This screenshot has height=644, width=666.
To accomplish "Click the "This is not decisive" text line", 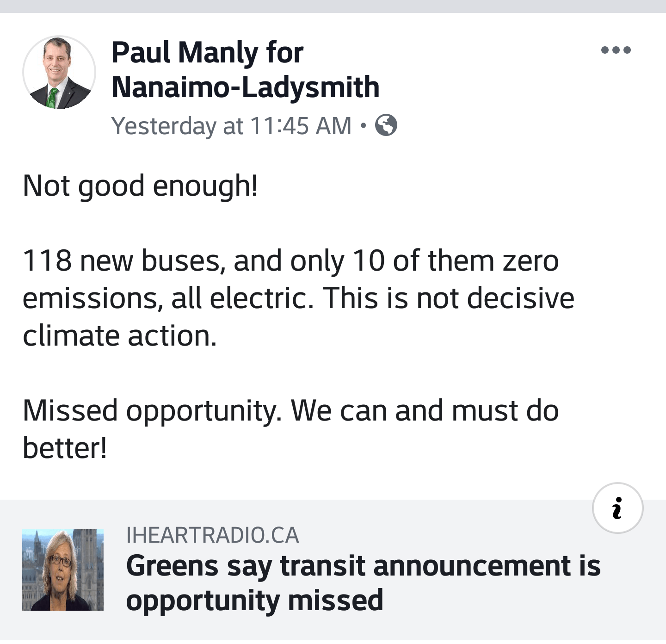I will tap(449, 297).
